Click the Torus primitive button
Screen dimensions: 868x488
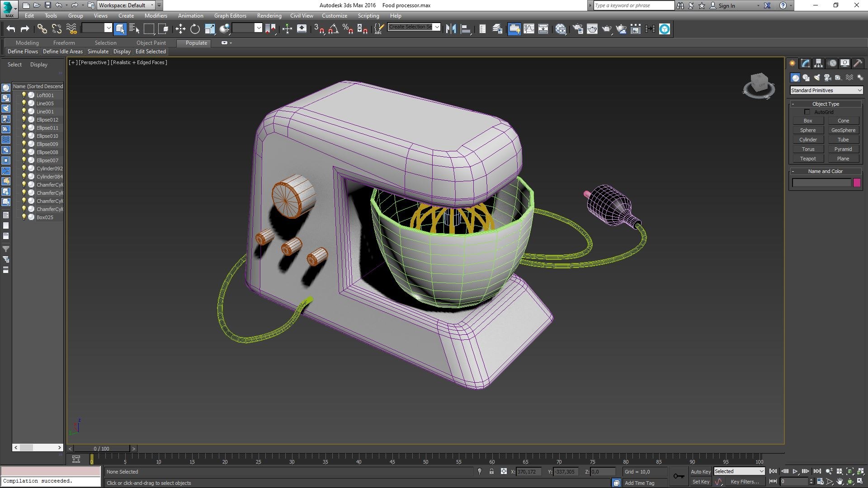[808, 149]
